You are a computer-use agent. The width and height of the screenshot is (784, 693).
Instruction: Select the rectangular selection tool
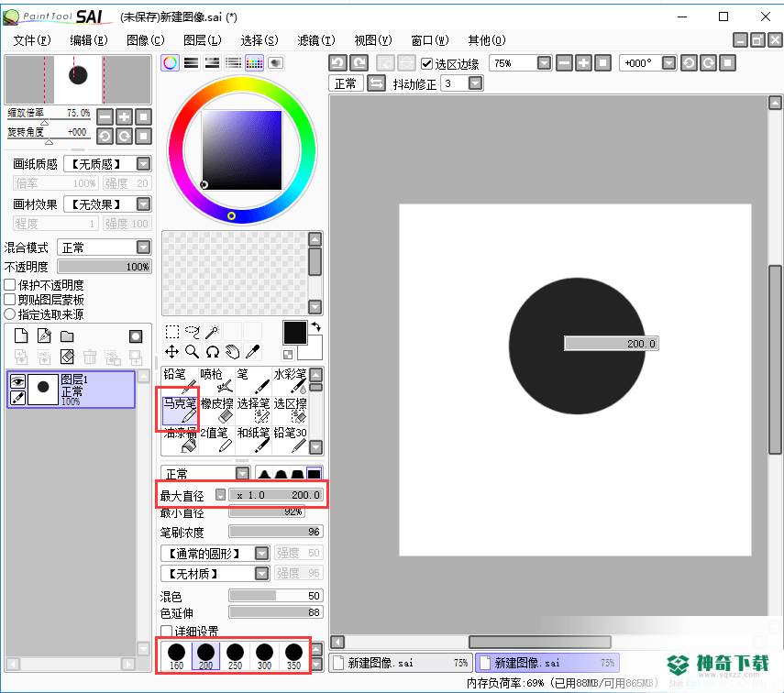[x=172, y=332]
